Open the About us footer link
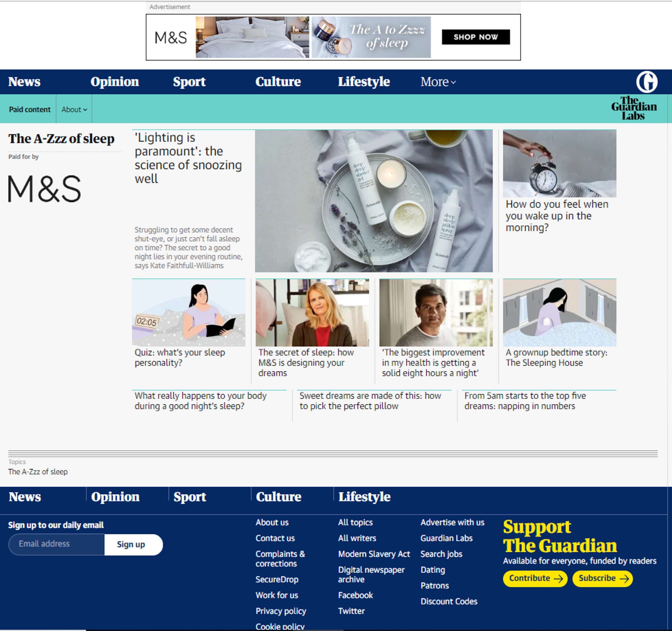This screenshot has height=631, width=672. [272, 523]
